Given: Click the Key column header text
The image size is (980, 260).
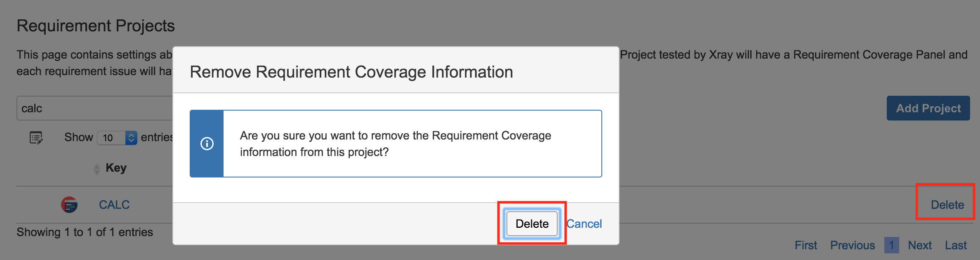Looking at the screenshot, I should pos(116,168).
